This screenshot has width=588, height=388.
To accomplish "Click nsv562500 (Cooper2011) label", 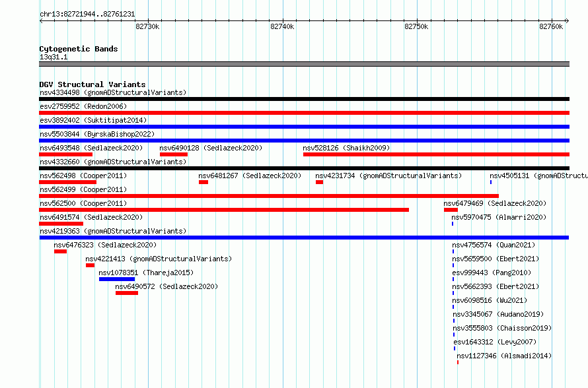I will [83, 203].
